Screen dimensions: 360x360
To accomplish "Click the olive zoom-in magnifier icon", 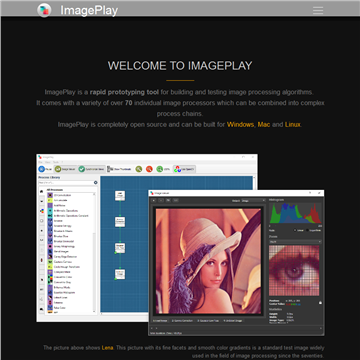I will (x=139, y=169).
